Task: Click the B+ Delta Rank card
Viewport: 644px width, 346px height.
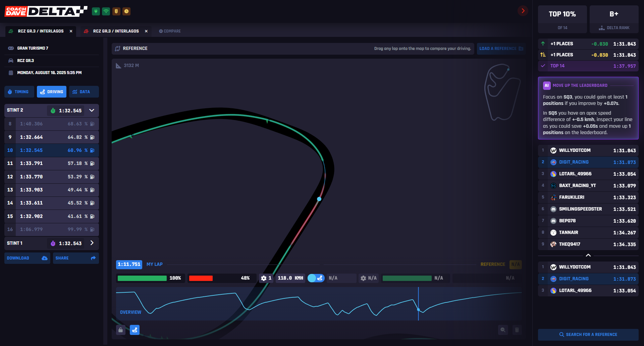Action: 614,19
